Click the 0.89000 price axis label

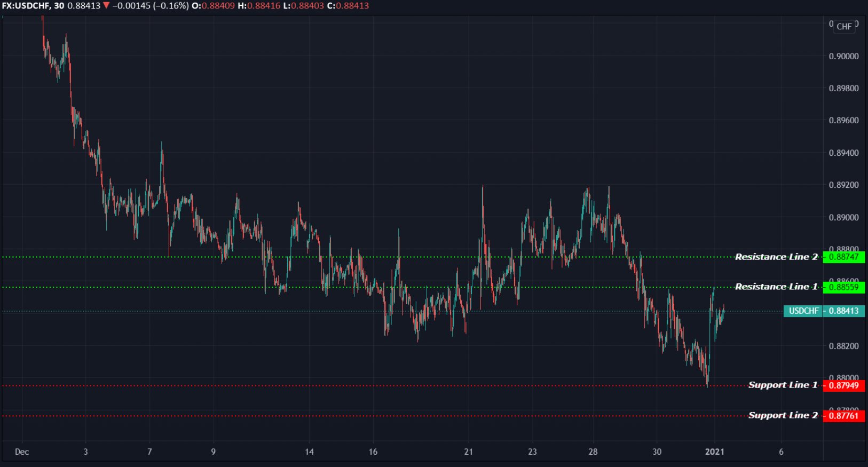(x=843, y=217)
